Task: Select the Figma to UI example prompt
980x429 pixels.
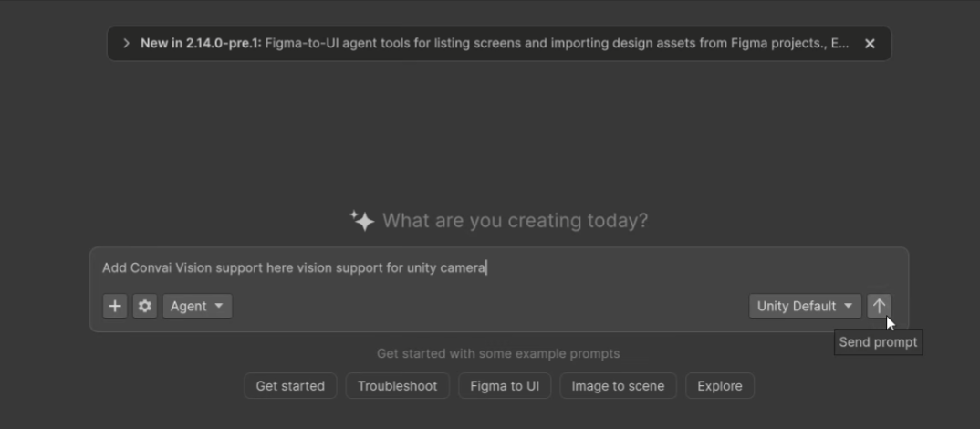Action: (505, 386)
